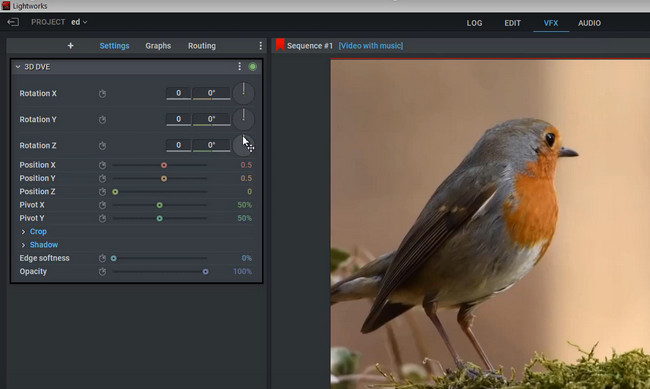Click the Edge softness slider handle
The height and width of the screenshot is (389, 650).
click(x=114, y=258)
